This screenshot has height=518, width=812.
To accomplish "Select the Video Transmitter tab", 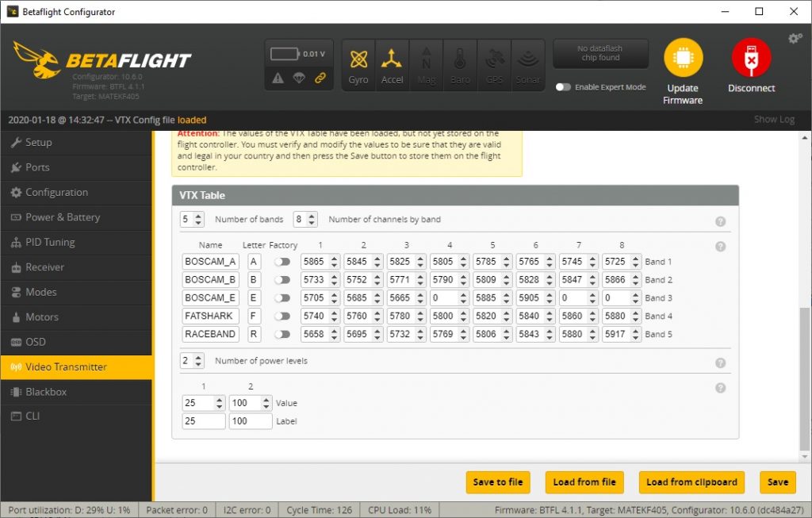I will (76, 366).
